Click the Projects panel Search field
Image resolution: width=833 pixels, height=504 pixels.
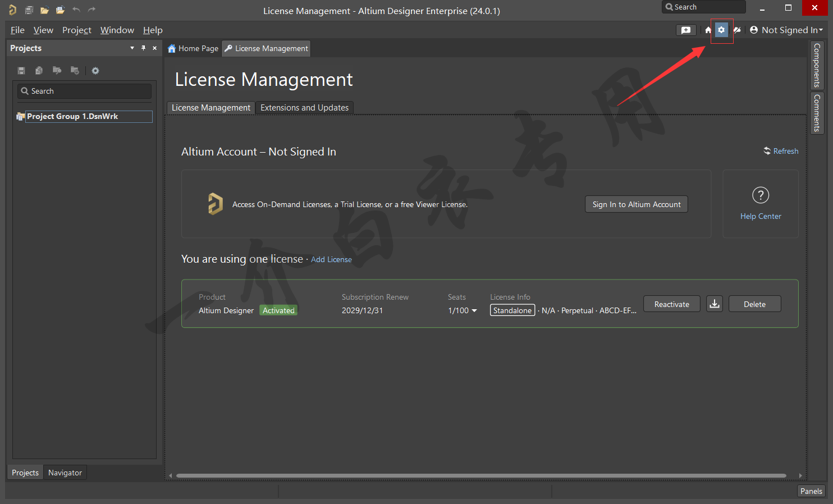tap(84, 91)
